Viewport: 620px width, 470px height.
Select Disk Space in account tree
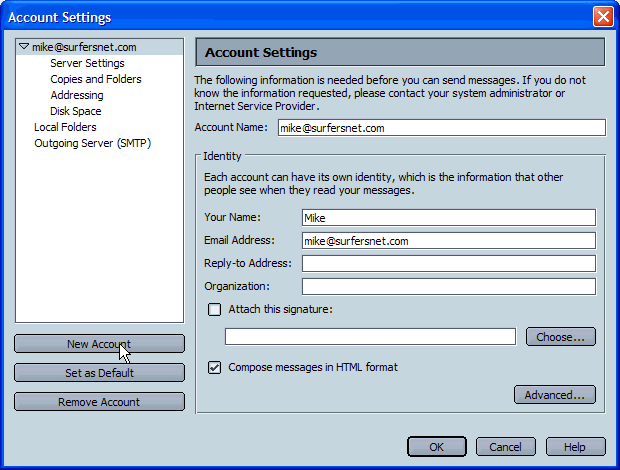pyautogui.click(x=75, y=111)
